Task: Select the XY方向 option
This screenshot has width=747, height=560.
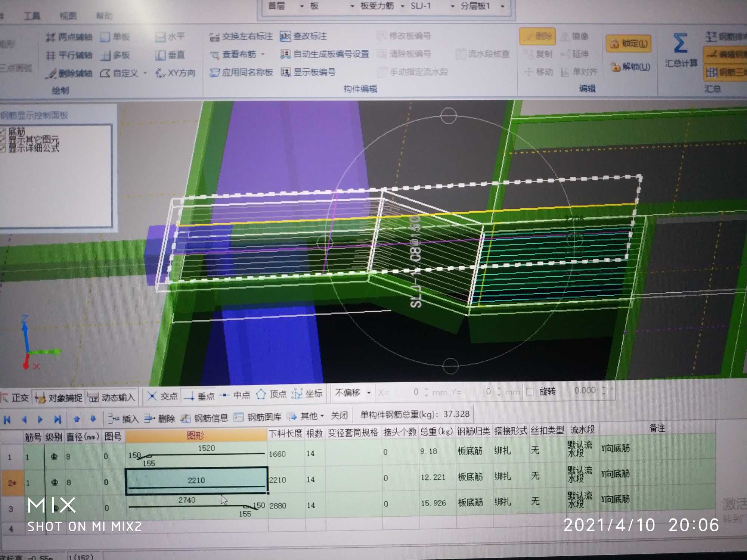Action: point(176,73)
